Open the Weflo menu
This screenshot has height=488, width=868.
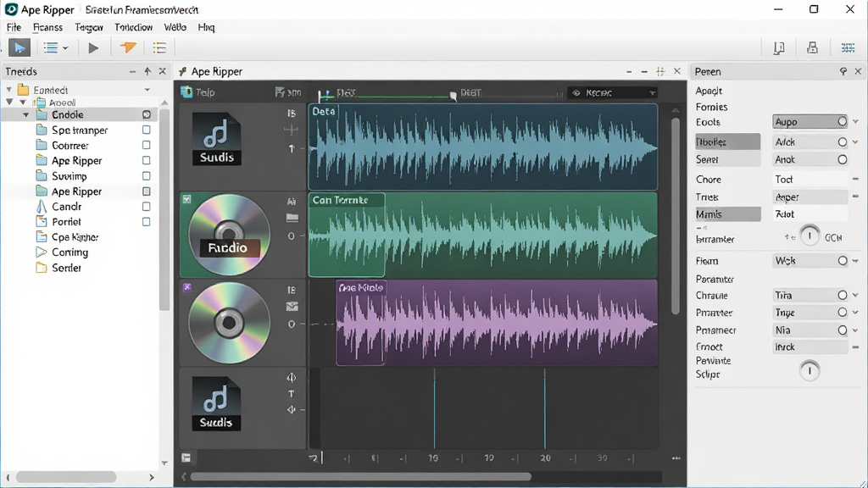coord(175,27)
